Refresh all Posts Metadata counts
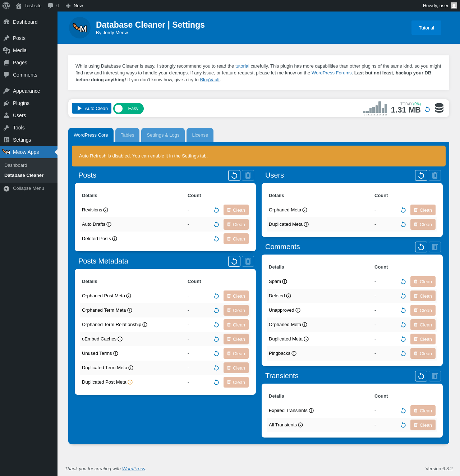Image resolution: width=460 pixels, height=476 pixels. click(234, 261)
